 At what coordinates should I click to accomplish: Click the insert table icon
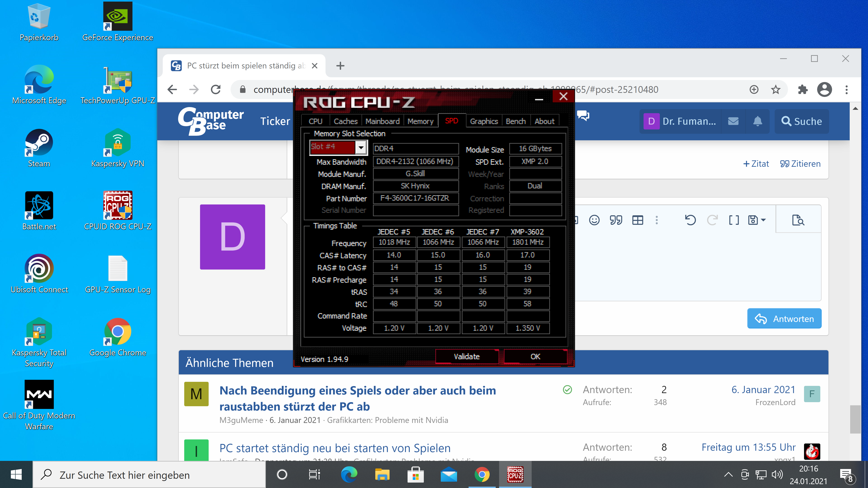(637, 220)
